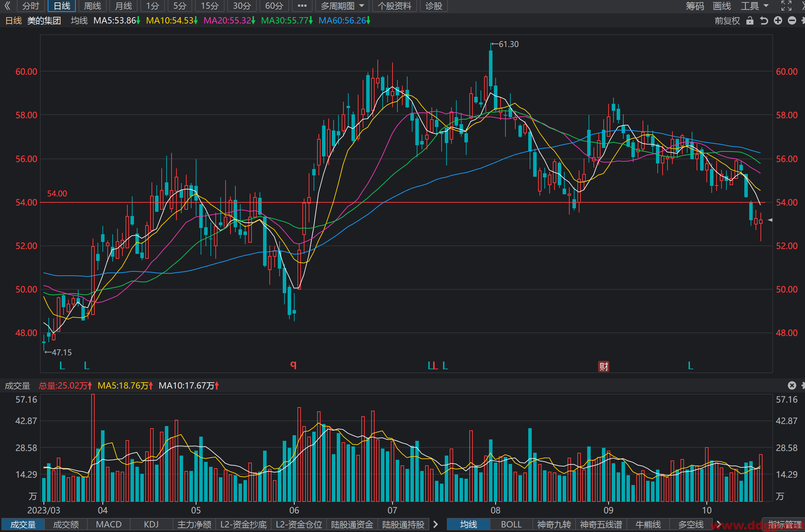Select the BOLL overlay tab

(511, 524)
